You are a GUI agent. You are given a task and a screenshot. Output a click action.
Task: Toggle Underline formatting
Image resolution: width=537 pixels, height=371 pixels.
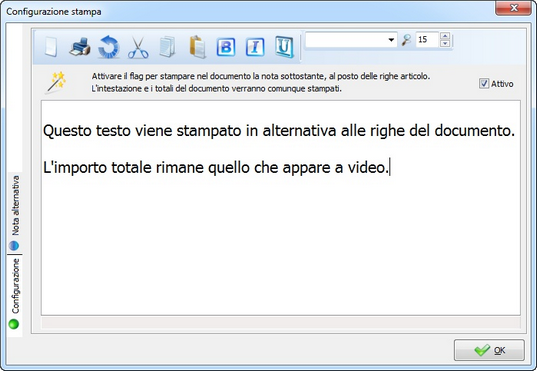tap(284, 47)
